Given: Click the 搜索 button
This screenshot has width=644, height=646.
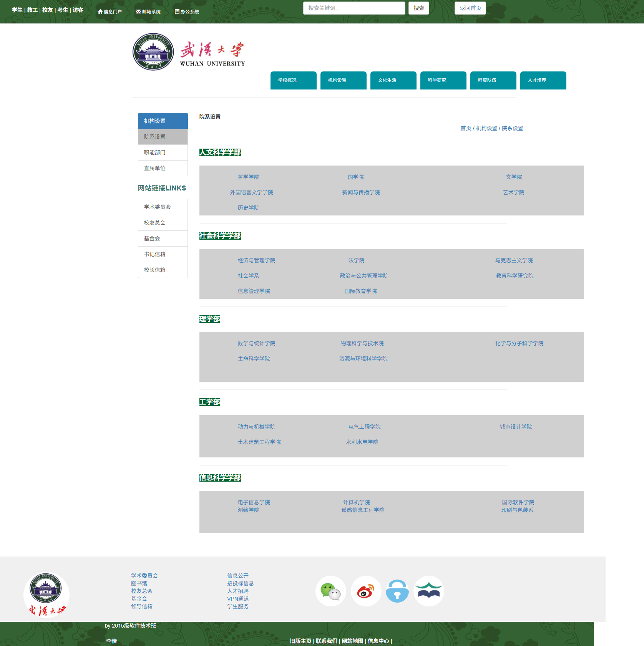Looking at the screenshot, I should (419, 8).
